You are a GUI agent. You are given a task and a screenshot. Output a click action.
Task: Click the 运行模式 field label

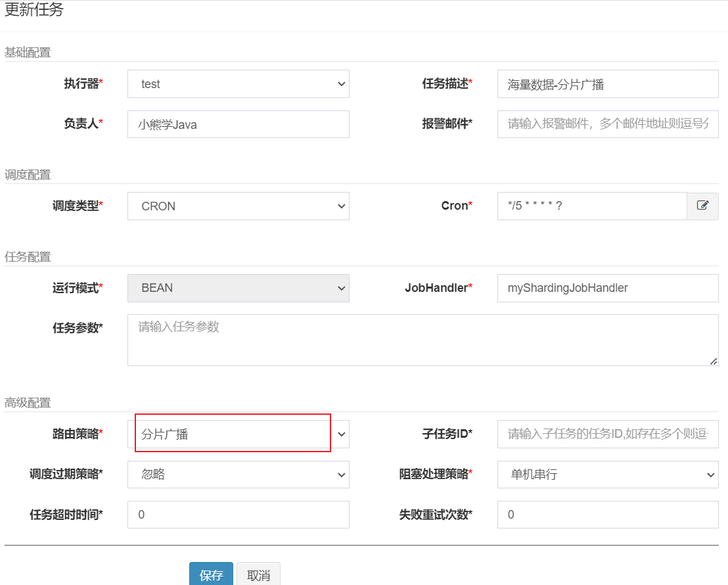(78, 288)
